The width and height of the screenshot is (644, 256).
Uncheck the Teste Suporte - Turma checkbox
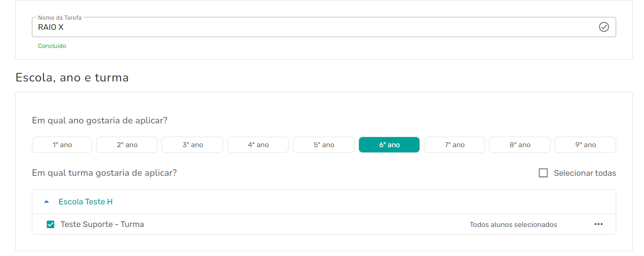pos(50,225)
